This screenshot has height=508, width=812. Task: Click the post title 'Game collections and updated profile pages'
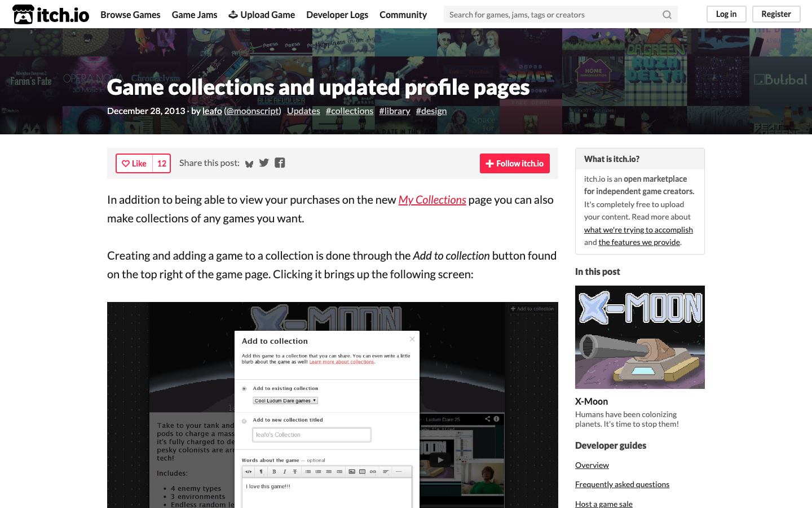[x=318, y=87]
